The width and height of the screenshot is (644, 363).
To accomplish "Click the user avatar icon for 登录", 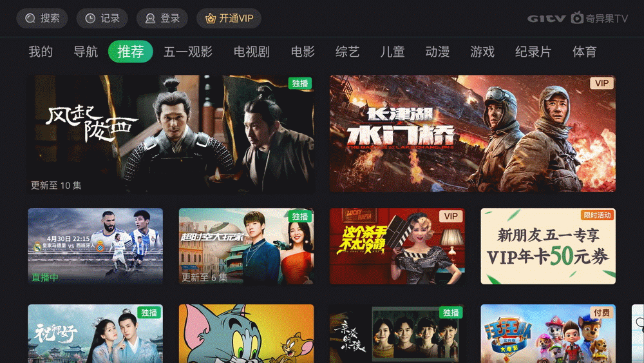I will (150, 19).
